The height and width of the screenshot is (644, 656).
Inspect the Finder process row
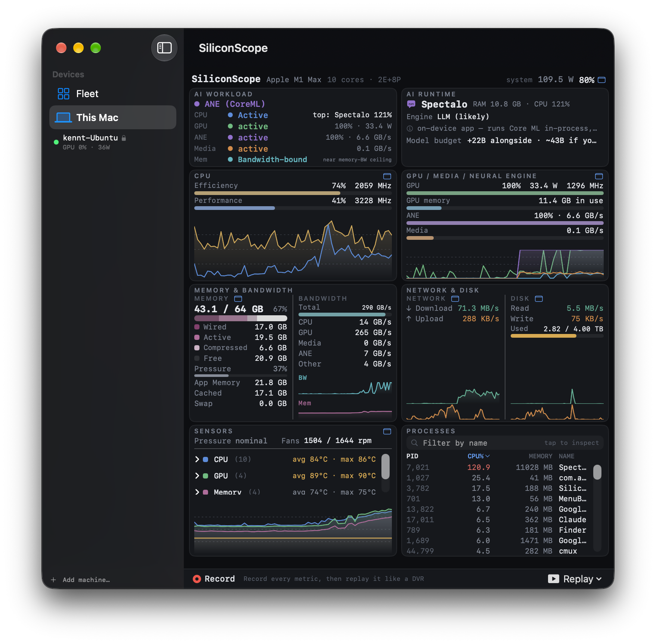tap(497, 530)
